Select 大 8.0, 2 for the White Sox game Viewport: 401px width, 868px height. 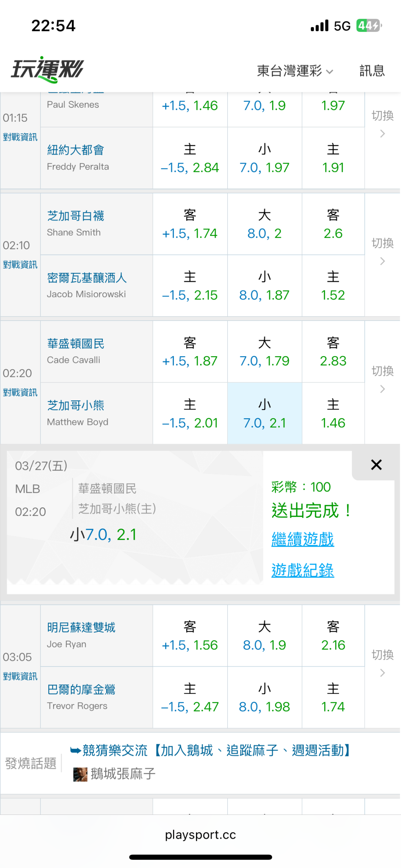click(264, 224)
